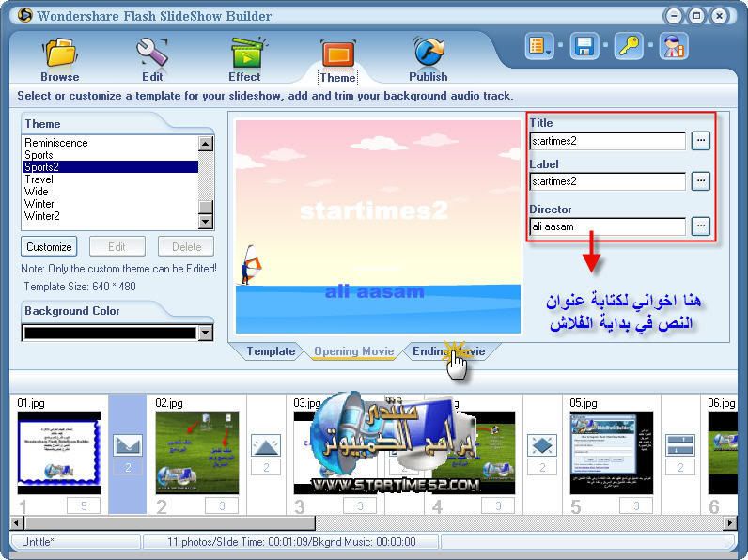Open the project list menu icon

[539, 46]
